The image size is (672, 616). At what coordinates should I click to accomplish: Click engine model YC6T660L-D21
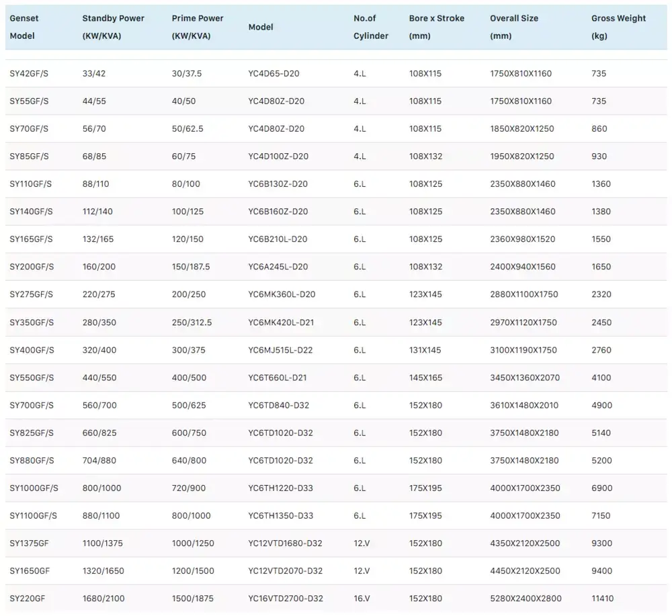click(278, 378)
